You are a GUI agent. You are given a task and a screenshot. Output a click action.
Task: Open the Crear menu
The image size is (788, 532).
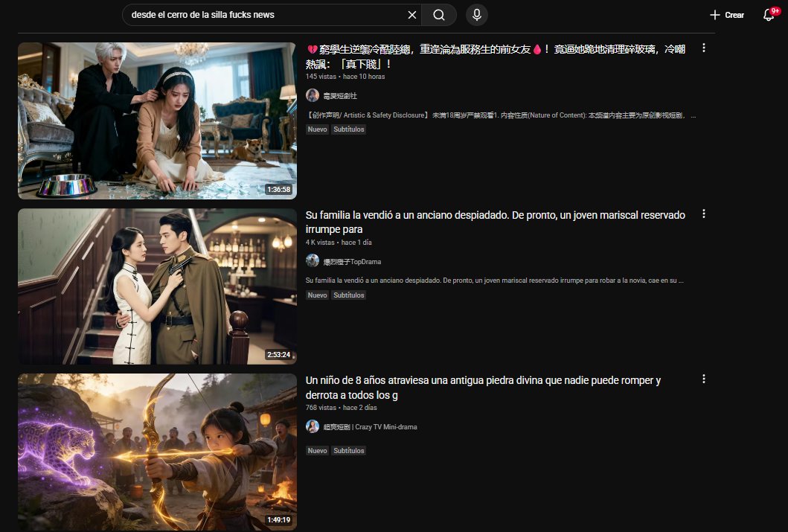pos(727,15)
